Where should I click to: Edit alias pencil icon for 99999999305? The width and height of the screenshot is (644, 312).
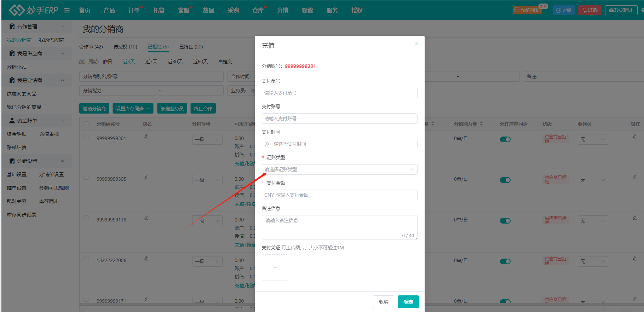[146, 177]
